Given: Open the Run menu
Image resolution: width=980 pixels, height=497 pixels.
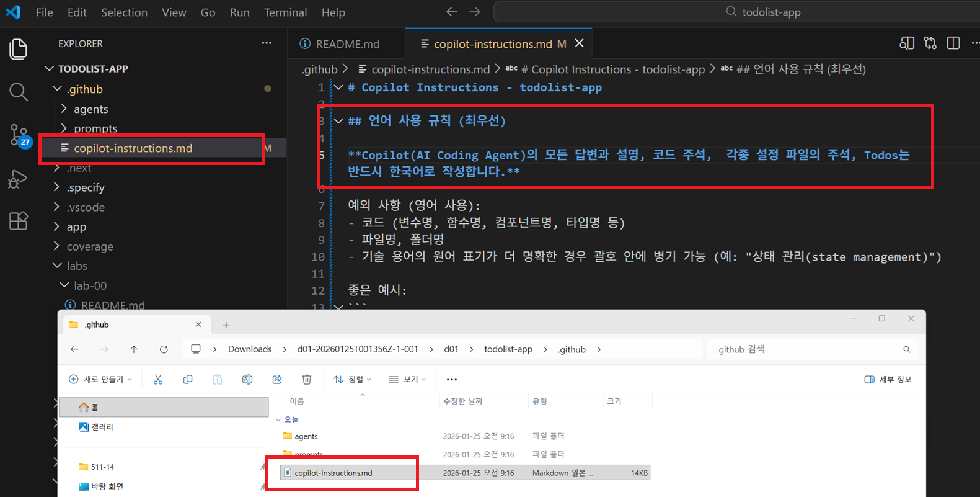Looking at the screenshot, I should pyautogui.click(x=239, y=12).
